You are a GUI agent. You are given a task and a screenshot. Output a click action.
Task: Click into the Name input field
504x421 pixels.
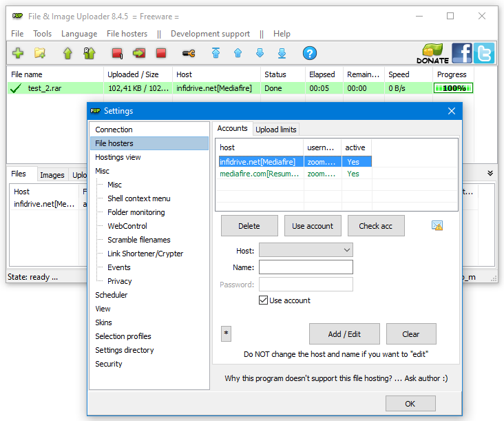(x=306, y=267)
